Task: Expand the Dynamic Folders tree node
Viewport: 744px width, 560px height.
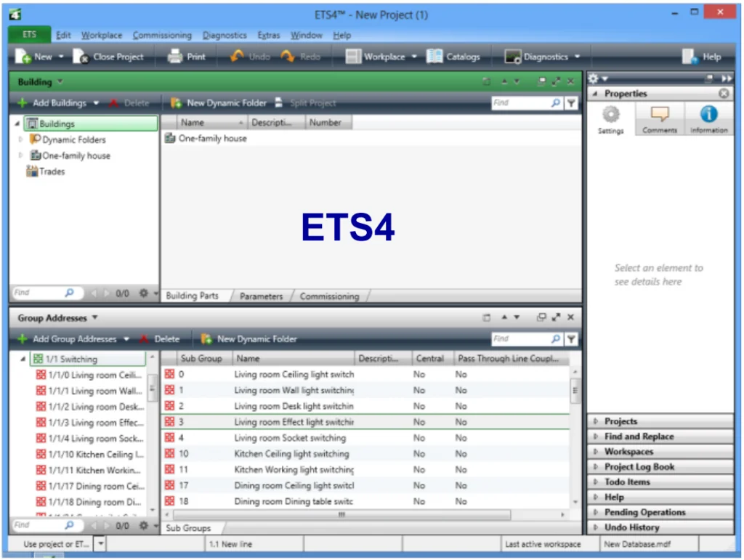Action: click(20, 139)
